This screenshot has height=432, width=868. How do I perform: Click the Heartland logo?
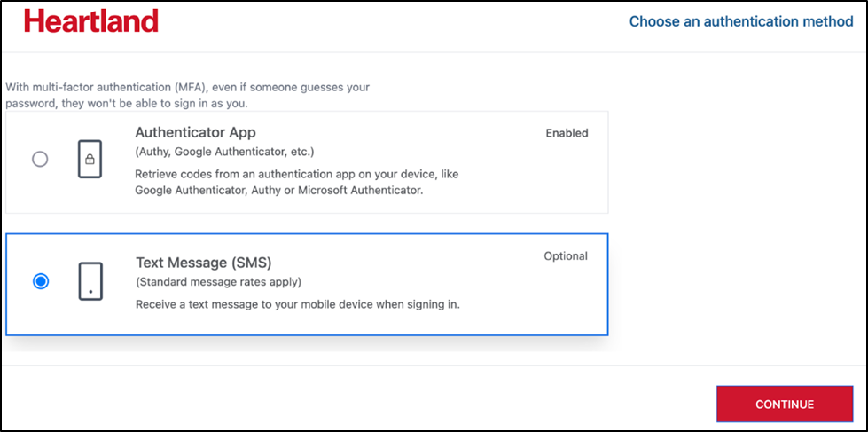click(x=91, y=21)
